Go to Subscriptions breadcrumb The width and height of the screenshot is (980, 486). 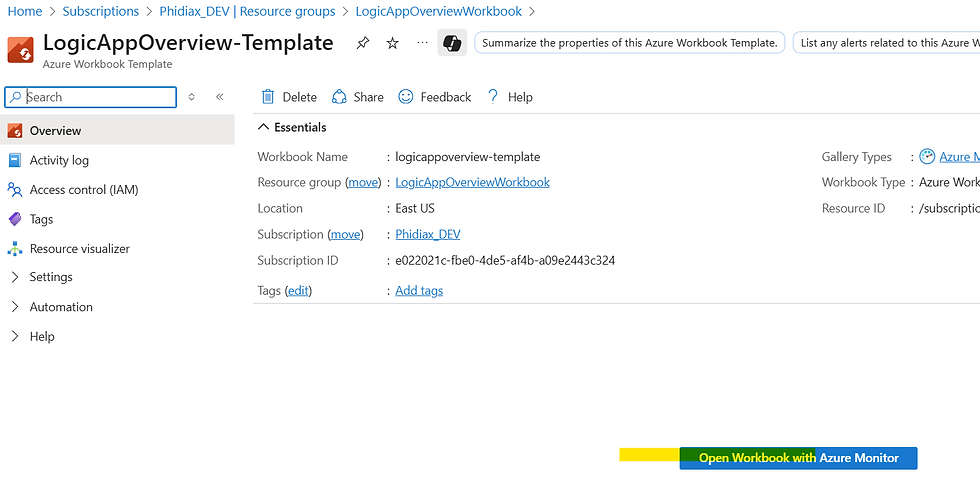[x=101, y=11]
